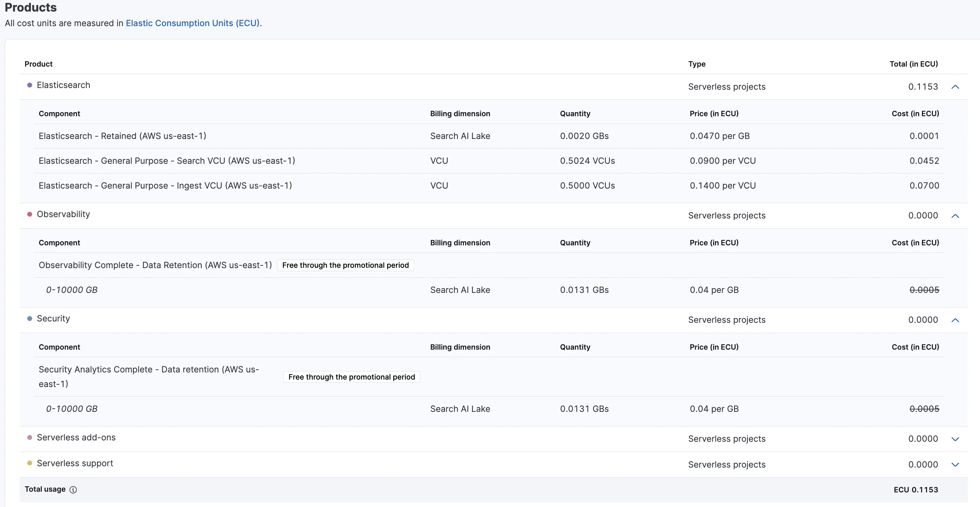This screenshot has width=980, height=507.
Task: Click the purple Elasticsearch color dot
Action: tap(30, 85)
